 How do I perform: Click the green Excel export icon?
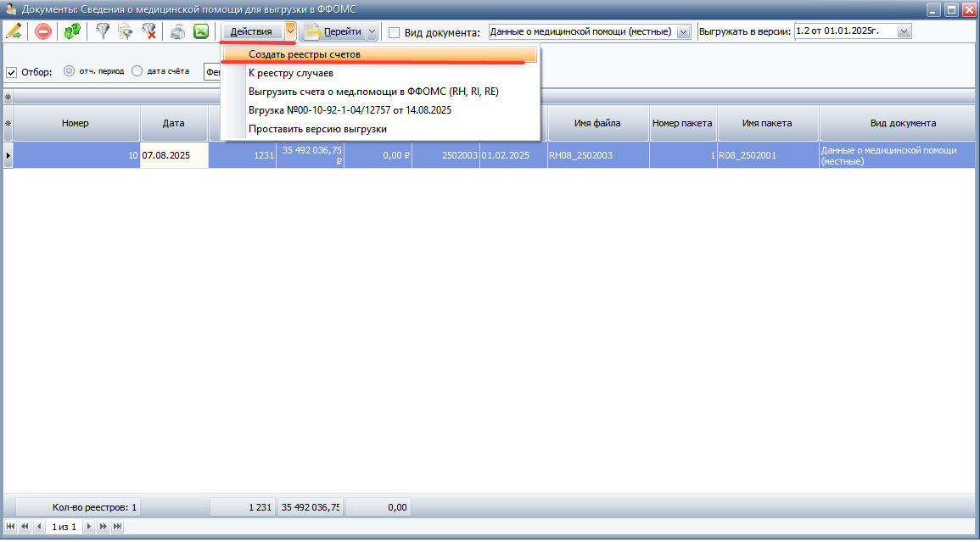[x=201, y=32]
